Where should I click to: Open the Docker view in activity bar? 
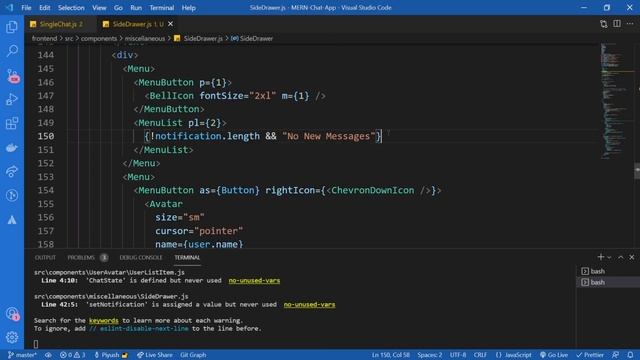(x=12, y=147)
